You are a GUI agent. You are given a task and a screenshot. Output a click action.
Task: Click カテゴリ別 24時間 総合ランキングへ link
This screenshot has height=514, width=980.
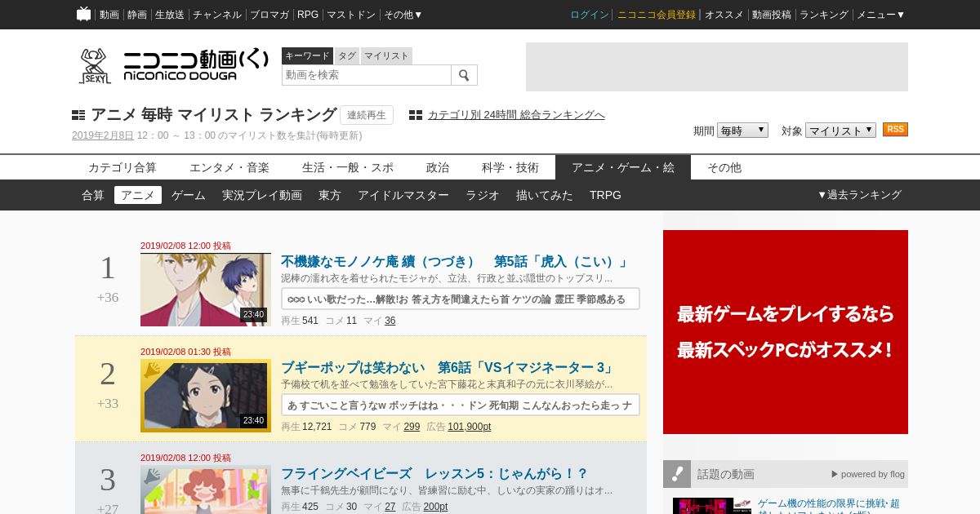(x=516, y=115)
